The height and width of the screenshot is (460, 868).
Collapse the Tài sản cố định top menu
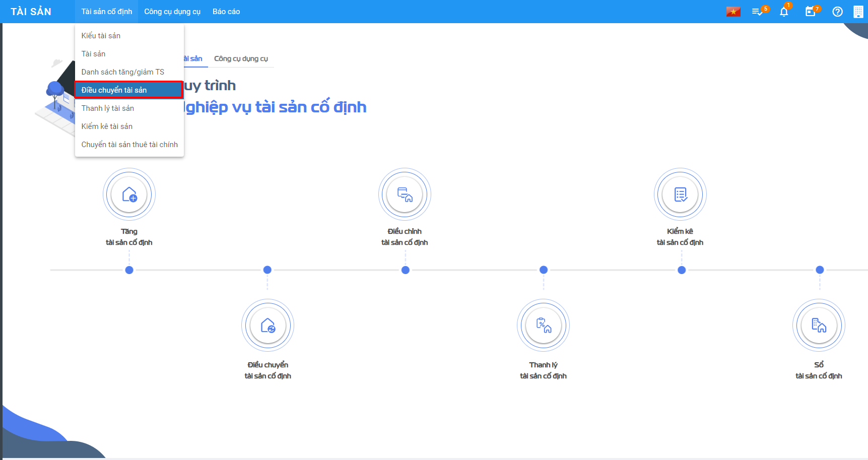click(x=107, y=12)
